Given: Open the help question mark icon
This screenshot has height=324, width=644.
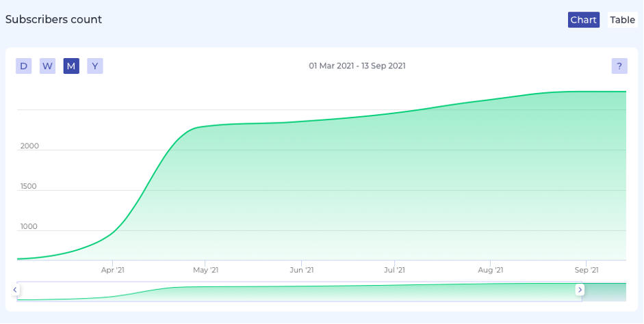Looking at the screenshot, I should click(x=619, y=66).
